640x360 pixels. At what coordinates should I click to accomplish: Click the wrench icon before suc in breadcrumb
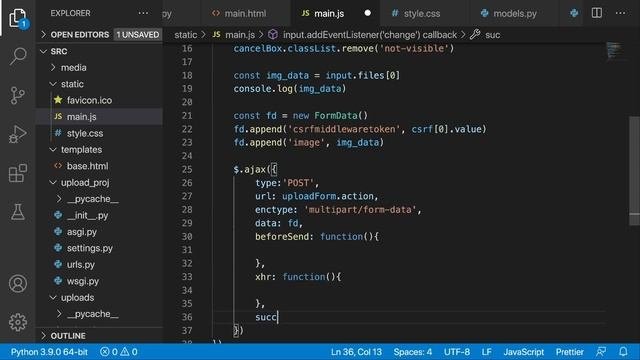pos(475,35)
